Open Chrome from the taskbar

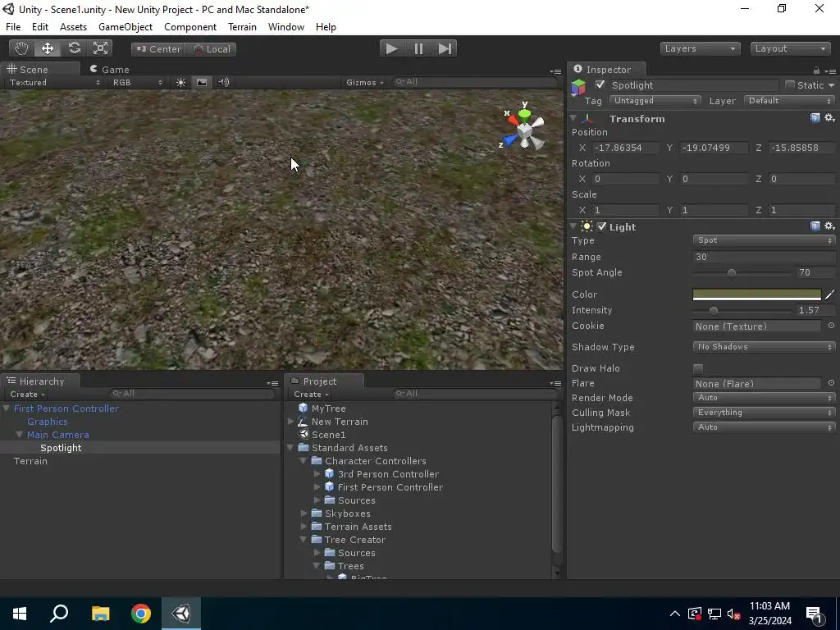coord(141,614)
